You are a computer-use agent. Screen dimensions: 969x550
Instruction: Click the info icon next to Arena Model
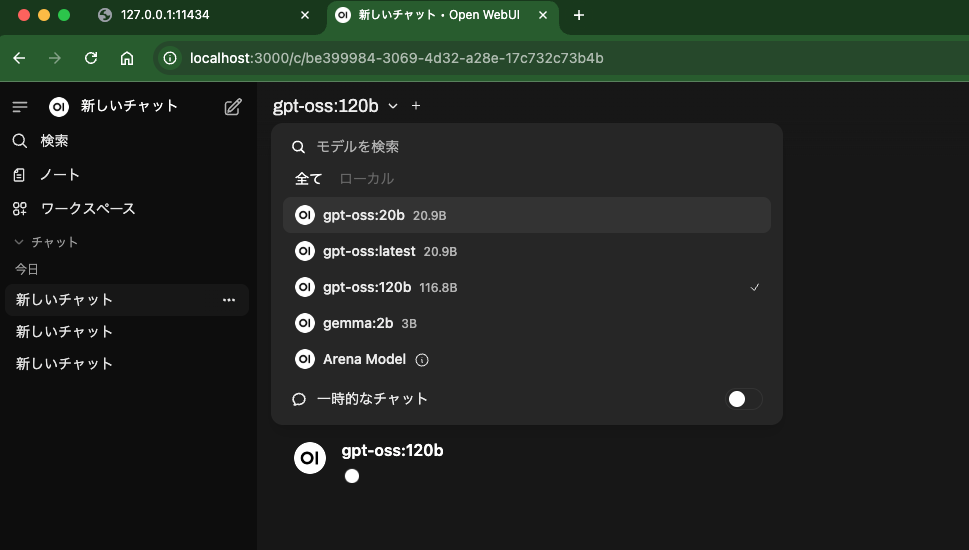(422, 360)
